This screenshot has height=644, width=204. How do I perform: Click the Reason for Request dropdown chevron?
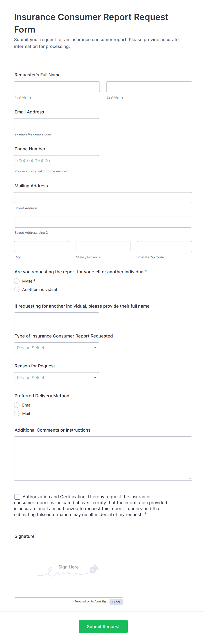[x=95, y=378]
